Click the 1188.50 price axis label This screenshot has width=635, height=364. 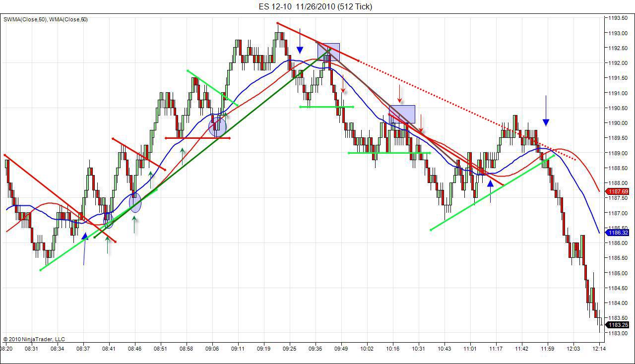(x=618, y=168)
